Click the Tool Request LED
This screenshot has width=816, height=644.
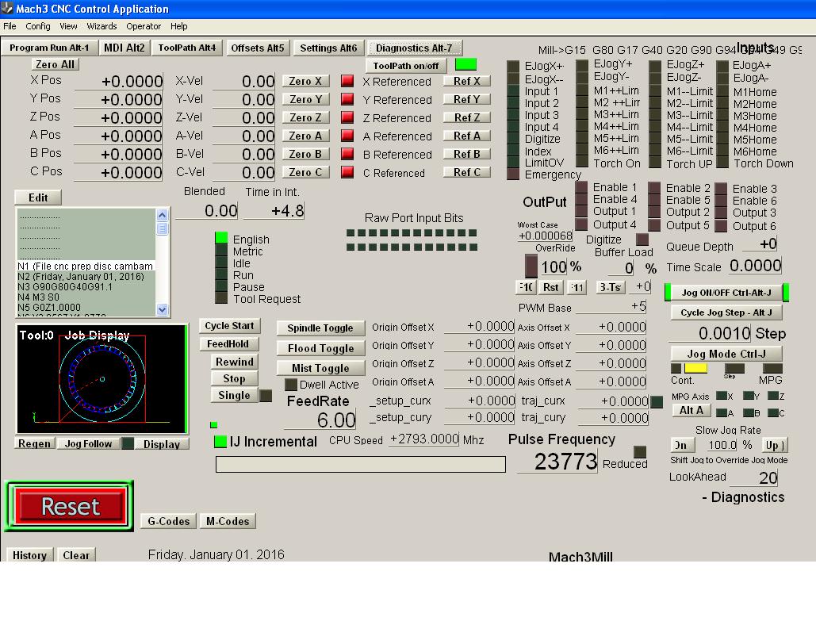[x=221, y=297]
